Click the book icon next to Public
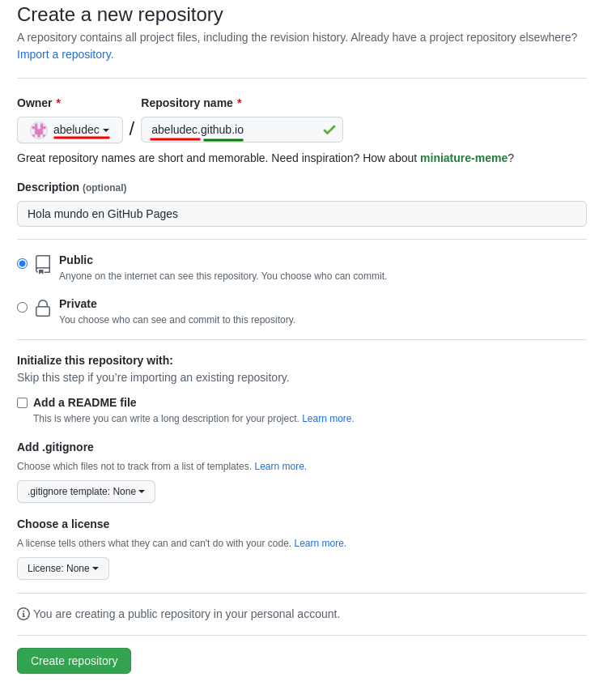 [x=42, y=264]
